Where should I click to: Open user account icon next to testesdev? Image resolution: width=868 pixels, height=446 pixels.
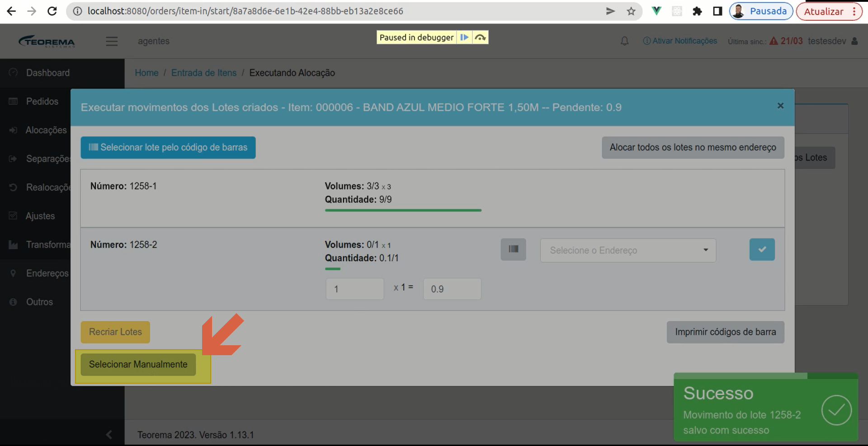point(854,41)
